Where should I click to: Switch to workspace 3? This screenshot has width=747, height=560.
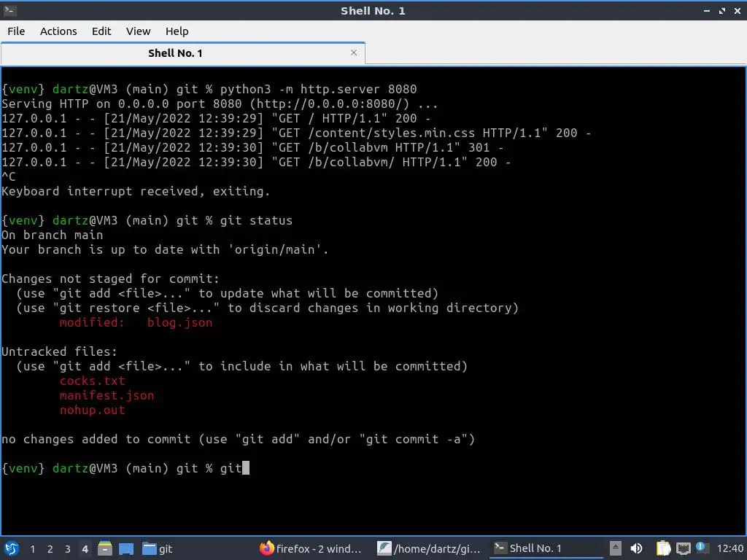(68, 549)
